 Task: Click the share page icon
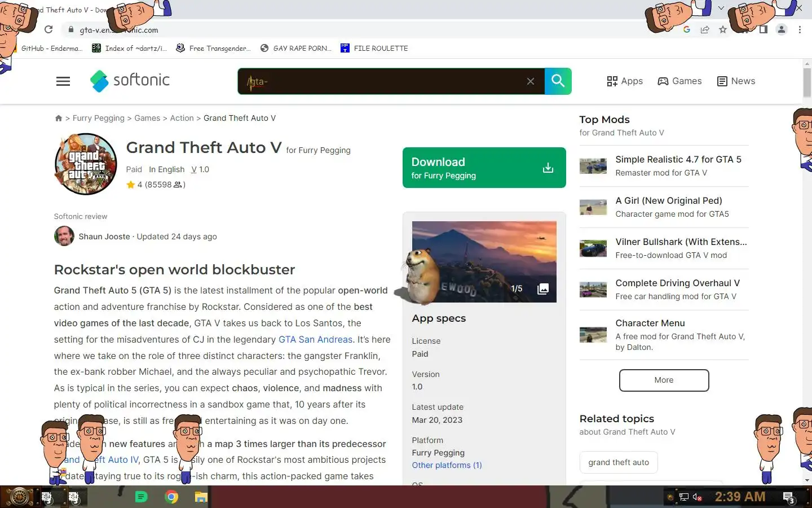tap(705, 30)
